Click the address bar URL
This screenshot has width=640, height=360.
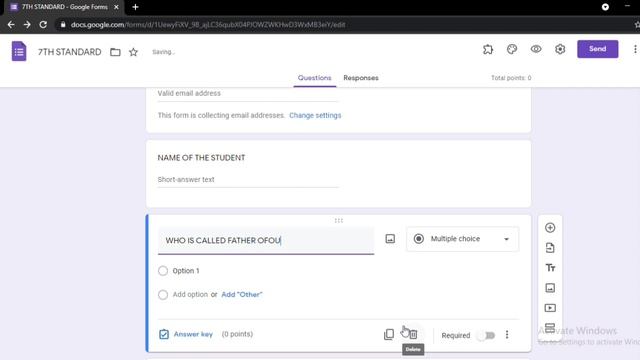click(x=208, y=24)
